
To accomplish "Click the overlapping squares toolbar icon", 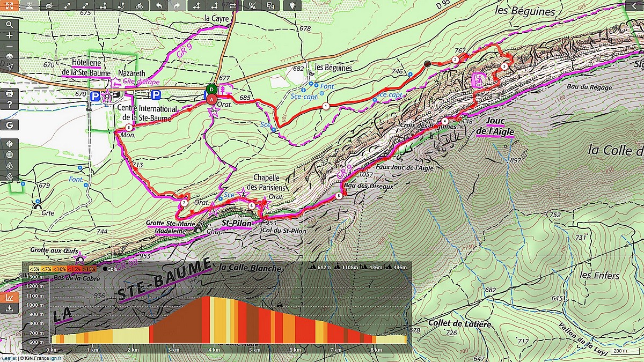I will [x=270, y=6].
